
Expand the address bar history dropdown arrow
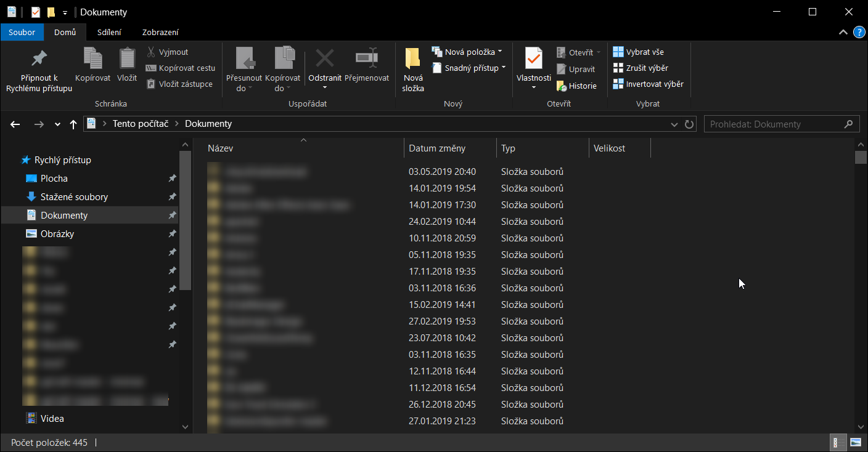click(x=674, y=124)
